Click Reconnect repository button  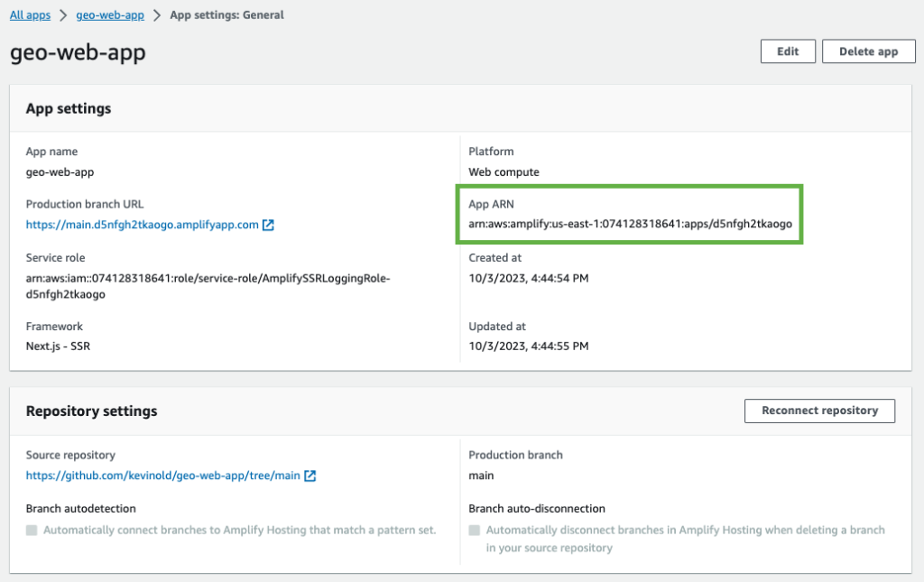819,411
